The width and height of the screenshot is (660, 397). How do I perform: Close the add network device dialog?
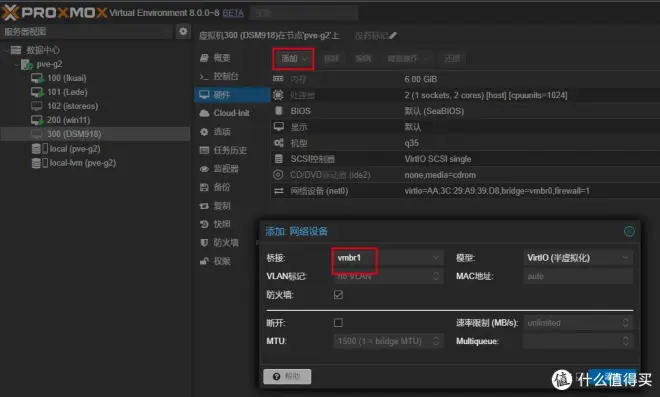click(629, 231)
